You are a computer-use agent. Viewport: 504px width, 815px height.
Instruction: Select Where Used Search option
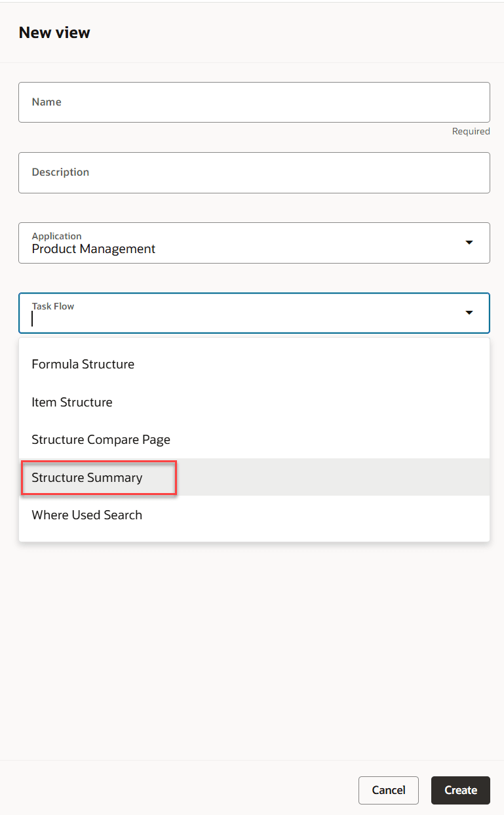[x=87, y=515]
